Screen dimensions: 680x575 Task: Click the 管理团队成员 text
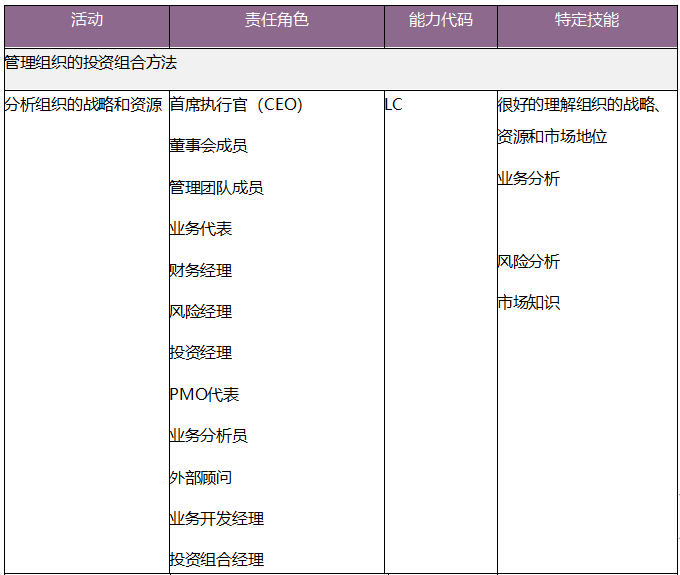pos(216,187)
